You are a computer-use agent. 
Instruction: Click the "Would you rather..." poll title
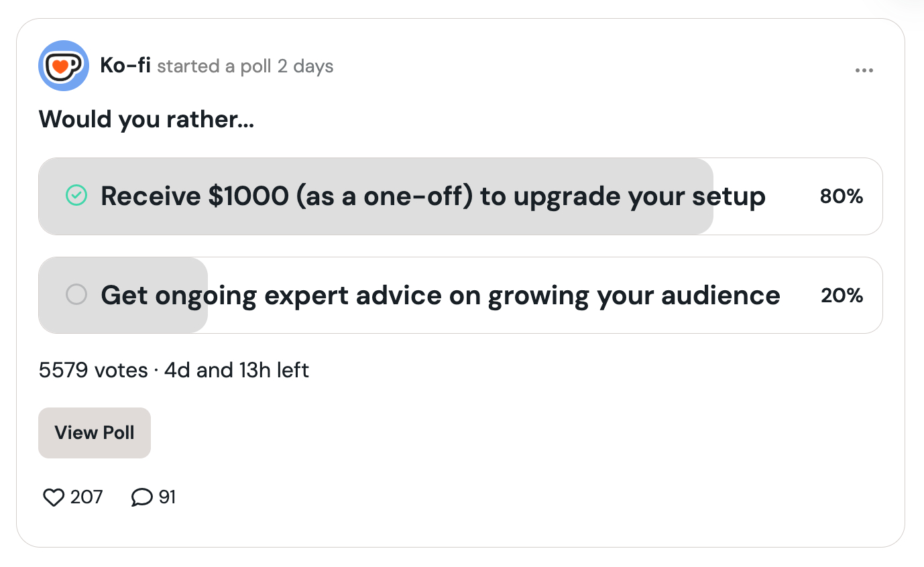point(146,119)
